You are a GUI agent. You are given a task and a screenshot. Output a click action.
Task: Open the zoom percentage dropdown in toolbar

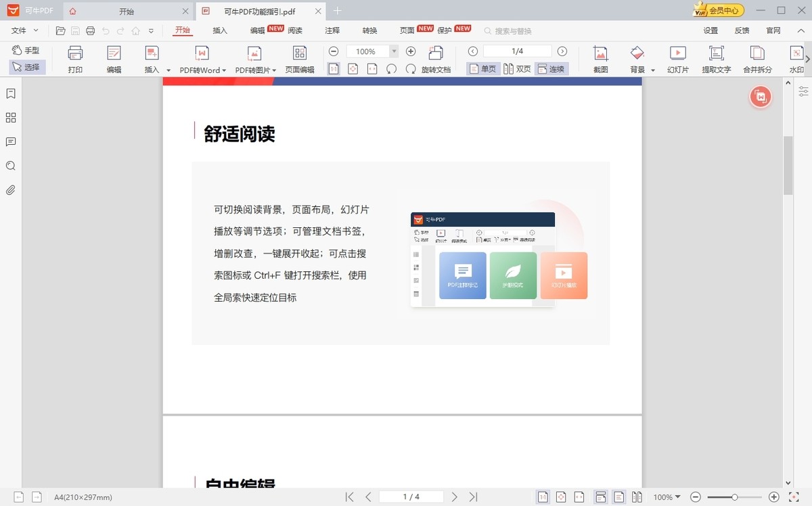(393, 51)
